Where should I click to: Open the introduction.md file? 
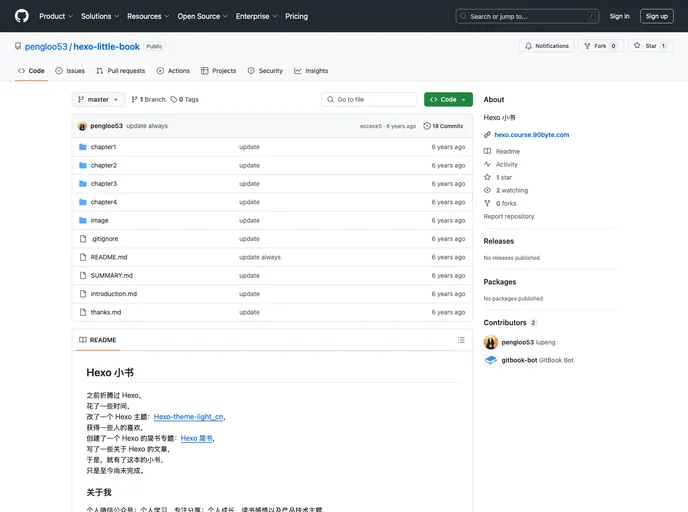coord(114,294)
